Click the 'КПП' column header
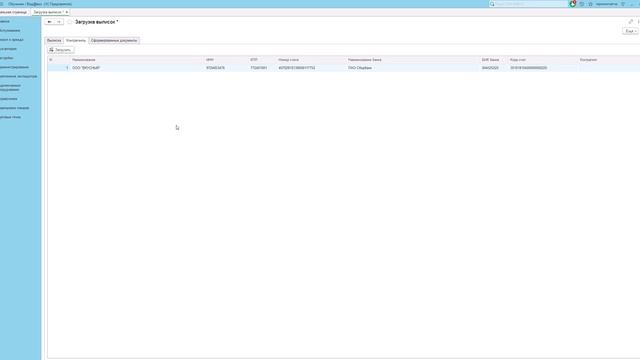The height and width of the screenshot is (360, 640). click(x=254, y=60)
